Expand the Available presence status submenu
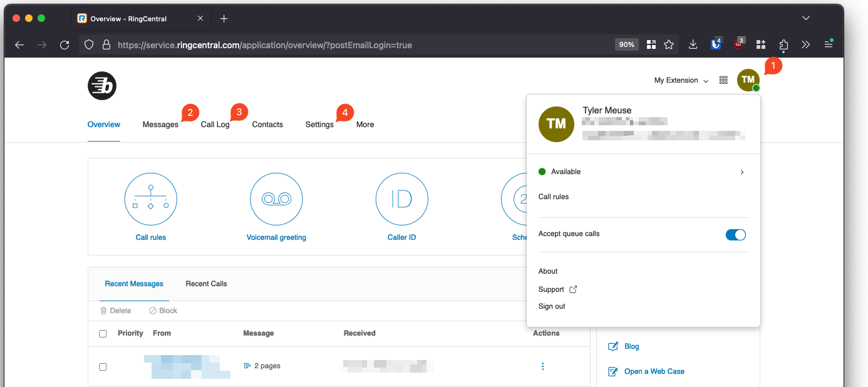This screenshot has height=387, width=868. tap(741, 172)
